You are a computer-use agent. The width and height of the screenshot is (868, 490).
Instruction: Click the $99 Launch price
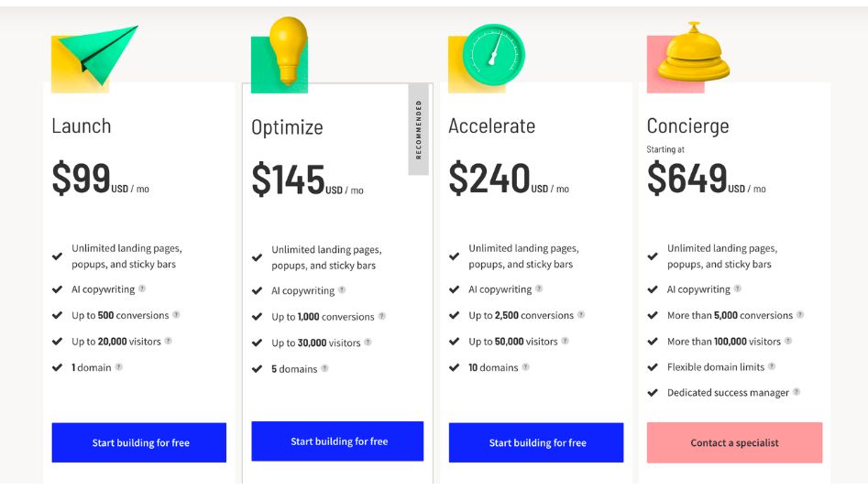pos(81,179)
